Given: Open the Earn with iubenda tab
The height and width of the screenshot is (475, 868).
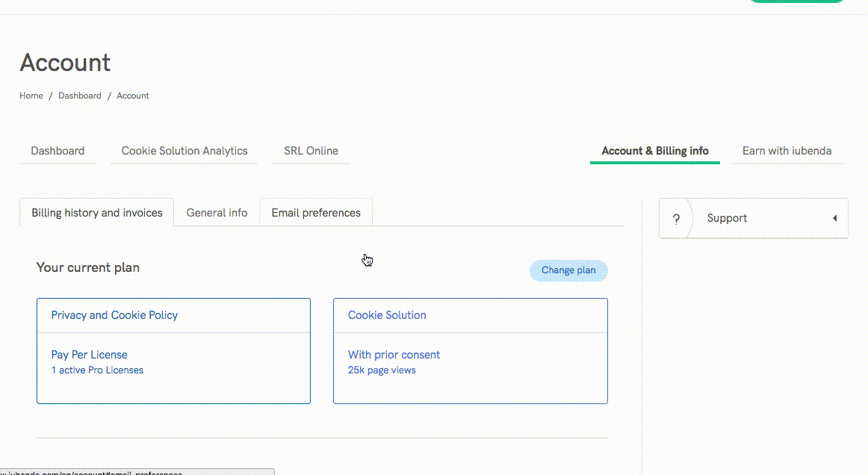Looking at the screenshot, I should click(787, 151).
